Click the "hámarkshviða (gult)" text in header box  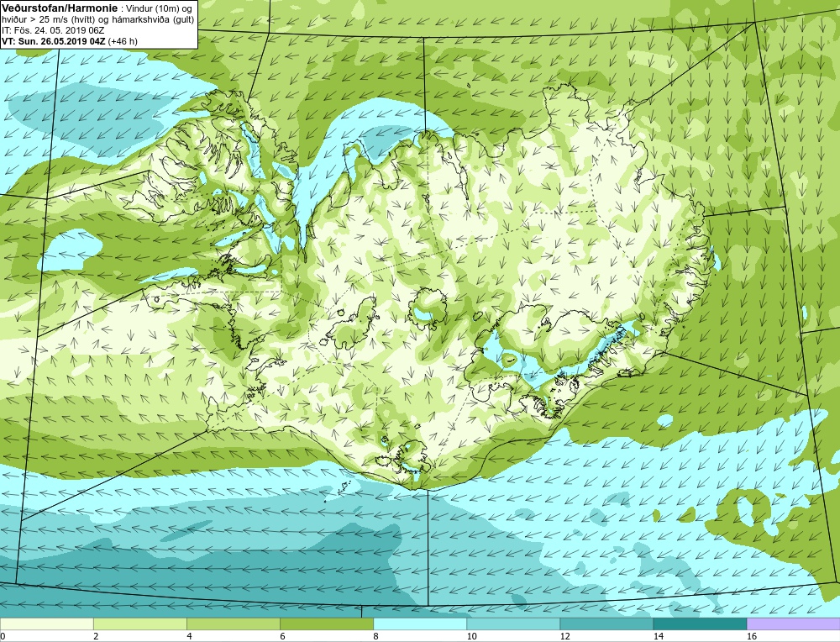click(x=155, y=20)
